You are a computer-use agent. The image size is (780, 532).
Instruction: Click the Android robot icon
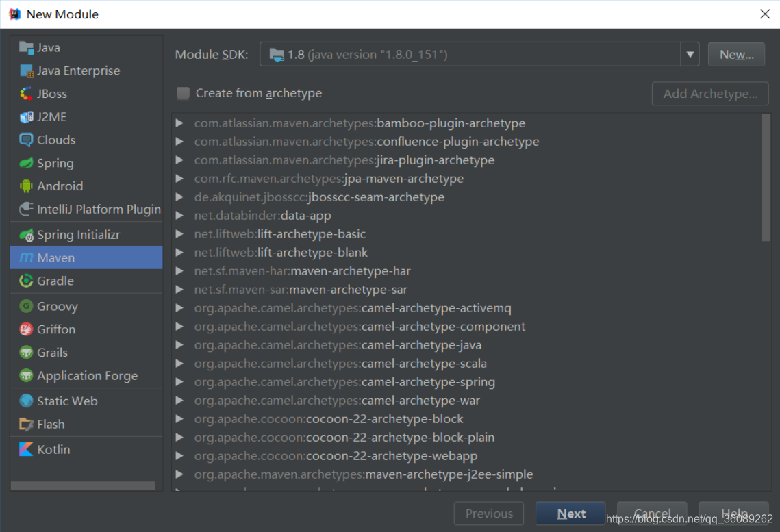coord(26,186)
